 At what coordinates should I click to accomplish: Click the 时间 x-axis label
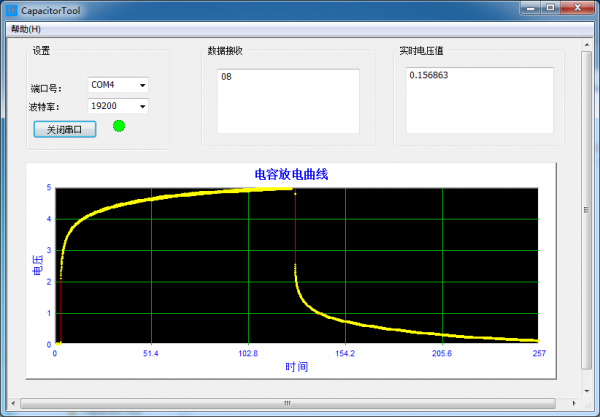click(297, 367)
